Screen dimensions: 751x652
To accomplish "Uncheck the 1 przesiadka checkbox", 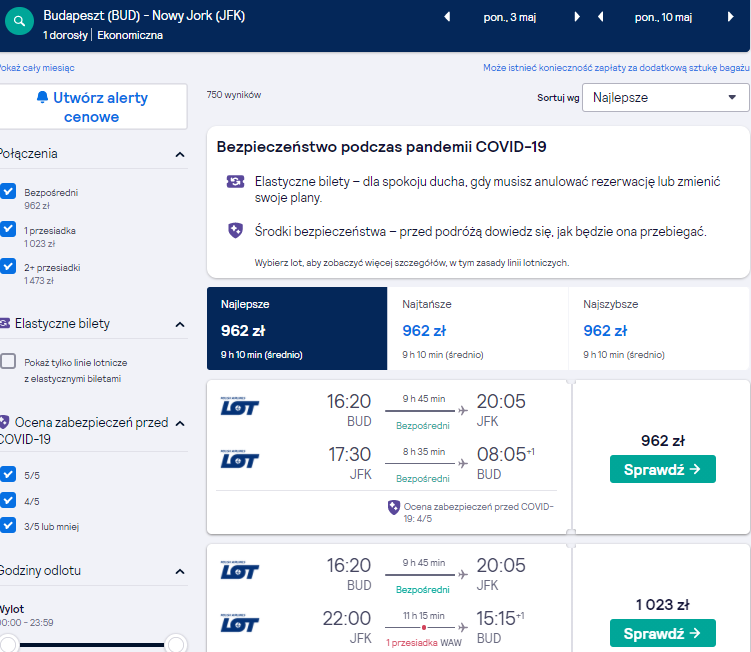I will [x=8, y=229].
